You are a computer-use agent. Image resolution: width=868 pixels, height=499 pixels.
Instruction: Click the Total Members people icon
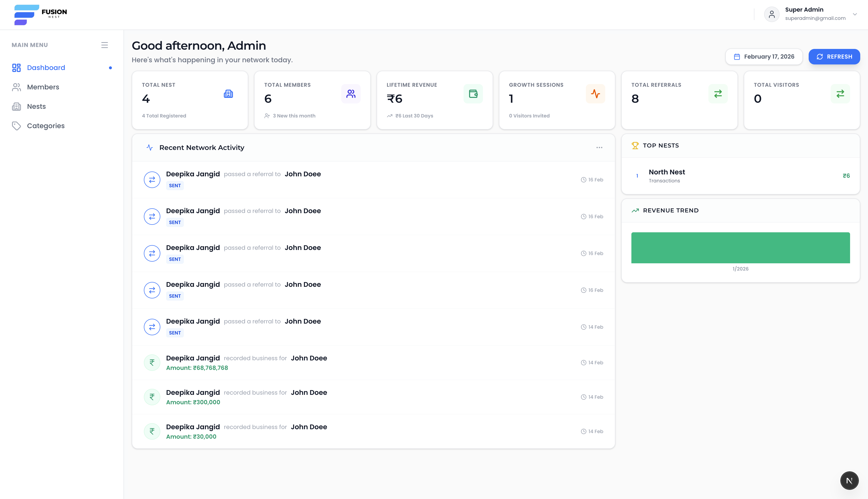pyautogui.click(x=351, y=94)
